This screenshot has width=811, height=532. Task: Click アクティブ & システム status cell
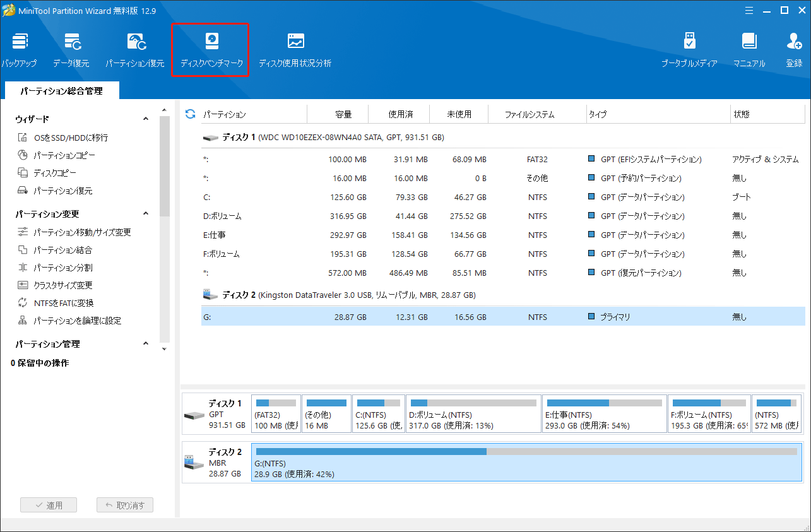click(765, 159)
